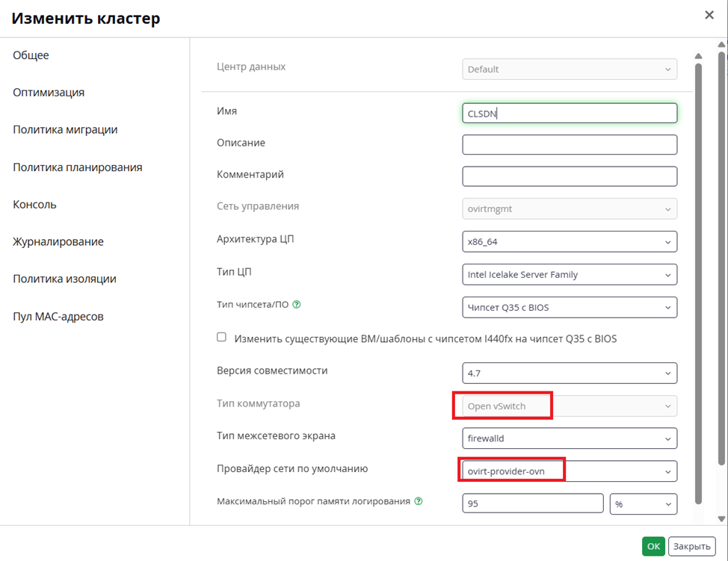Screen dimensions: 728x561
Task: Click the outer dialog scrollbar up arrow
Action: 721,45
